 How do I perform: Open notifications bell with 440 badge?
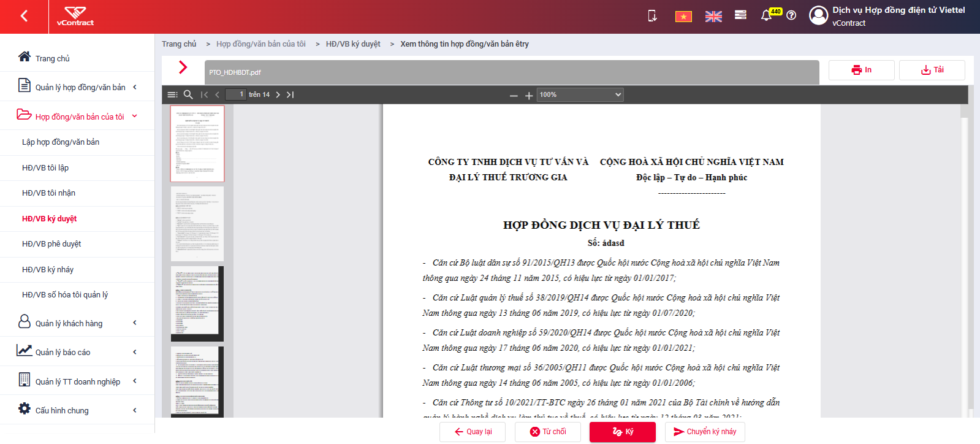click(x=766, y=15)
